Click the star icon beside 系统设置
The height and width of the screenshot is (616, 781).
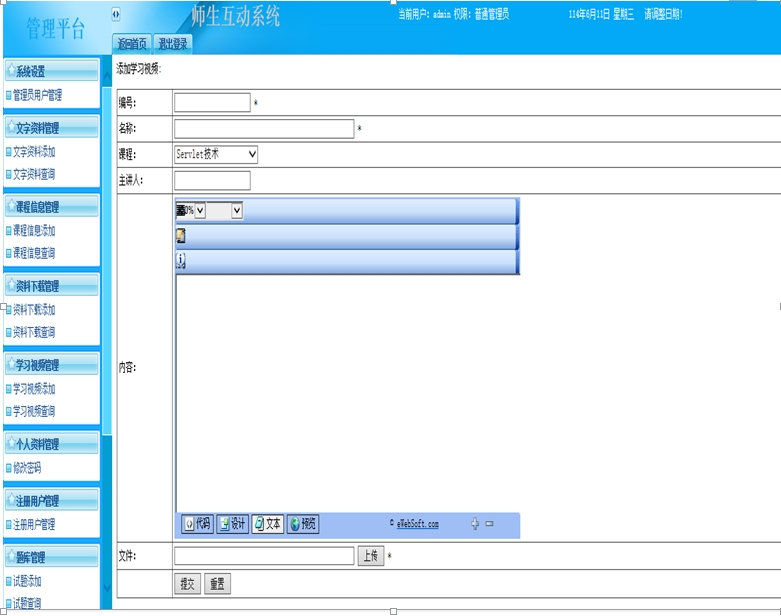click(11, 71)
